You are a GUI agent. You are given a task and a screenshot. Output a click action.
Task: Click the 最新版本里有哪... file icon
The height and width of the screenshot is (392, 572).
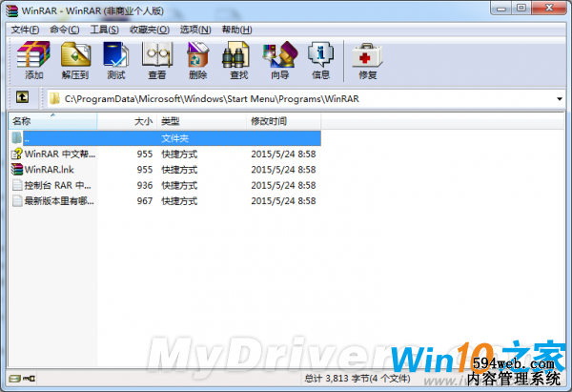point(17,200)
